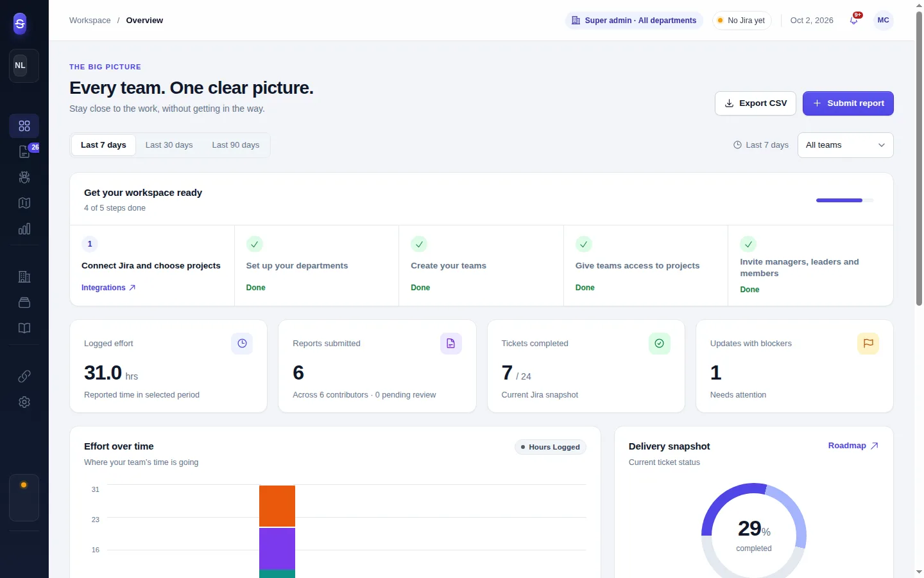Click the Reports submitted document icon

pos(450,344)
